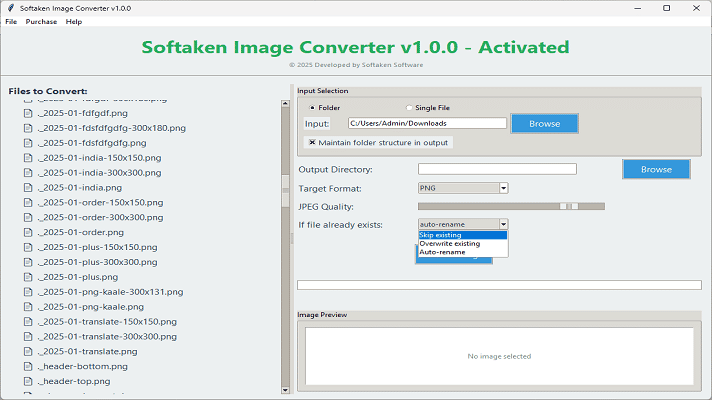Image resolution: width=712 pixels, height=400 pixels.
Task: Select _2025-01-png-kaale.png in the file list
Action: click(x=90, y=307)
